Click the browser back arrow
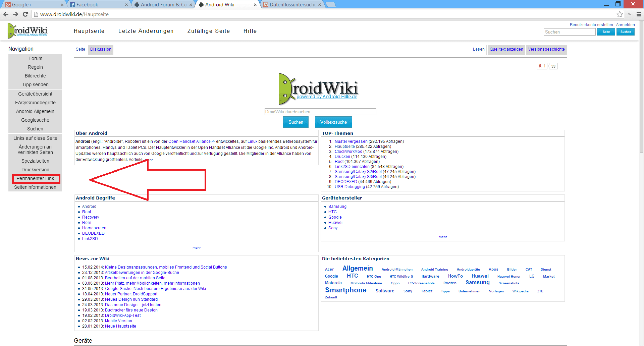 click(6, 14)
